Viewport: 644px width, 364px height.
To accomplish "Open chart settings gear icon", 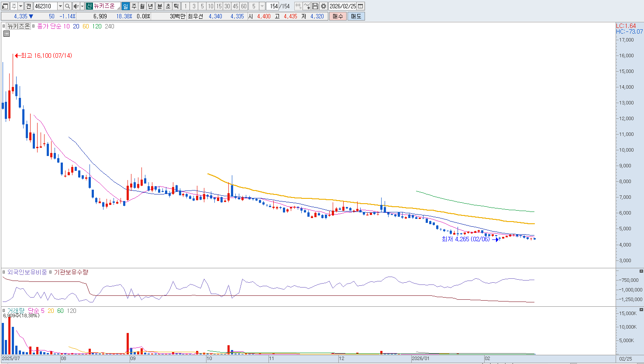I will [x=324, y=6].
